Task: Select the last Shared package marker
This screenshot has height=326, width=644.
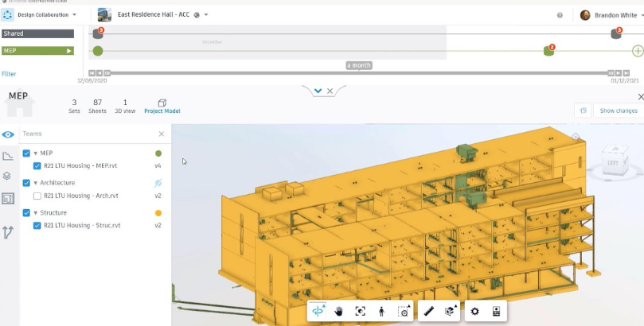Action: point(616,33)
